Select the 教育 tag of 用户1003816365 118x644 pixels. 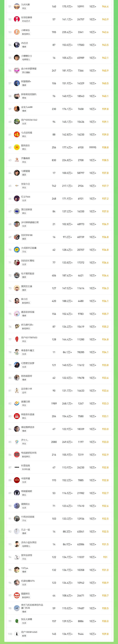pos(24,636)
